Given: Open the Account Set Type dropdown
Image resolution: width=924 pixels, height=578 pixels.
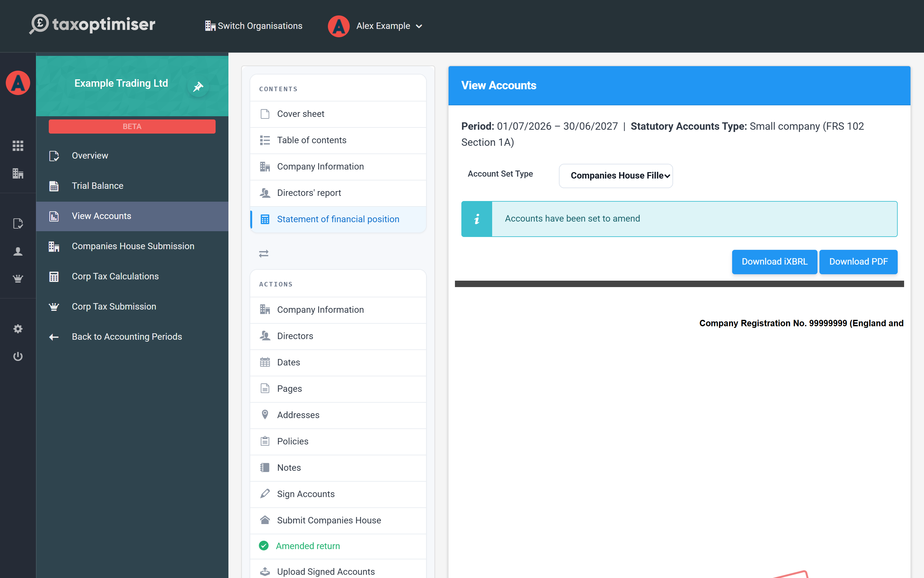Looking at the screenshot, I should point(615,176).
